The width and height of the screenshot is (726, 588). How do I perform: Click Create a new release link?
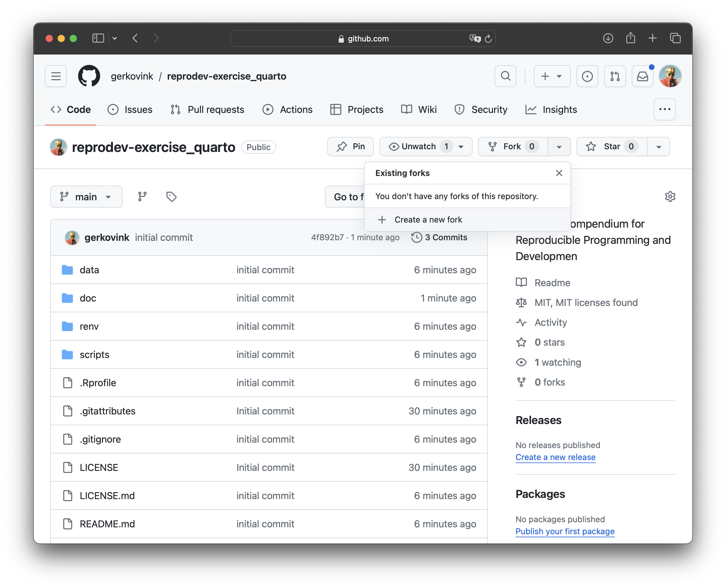555,457
